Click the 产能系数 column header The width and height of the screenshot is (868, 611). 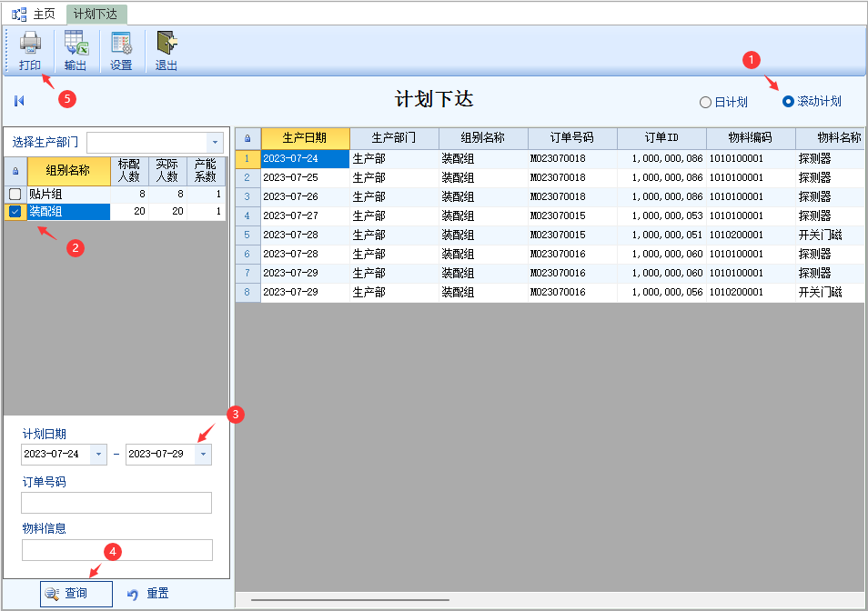pos(206,171)
